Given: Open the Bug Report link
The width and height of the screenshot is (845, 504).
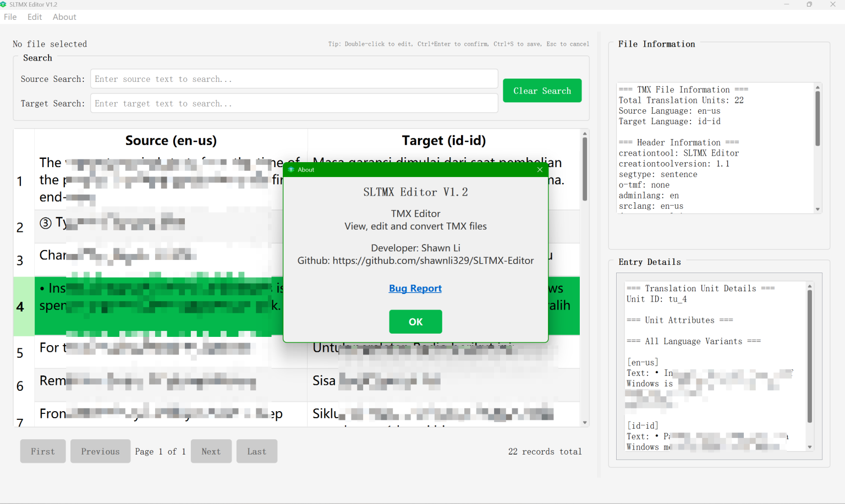Looking at the screenshot, I should pyautogui.click(x=415, y=288).
